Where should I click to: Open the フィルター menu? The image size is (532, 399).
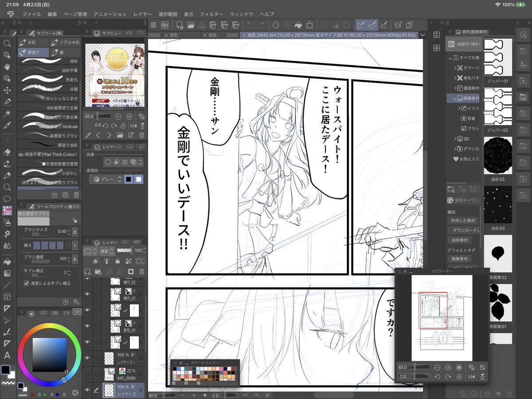pyautogui.click(x=211, y=14)
